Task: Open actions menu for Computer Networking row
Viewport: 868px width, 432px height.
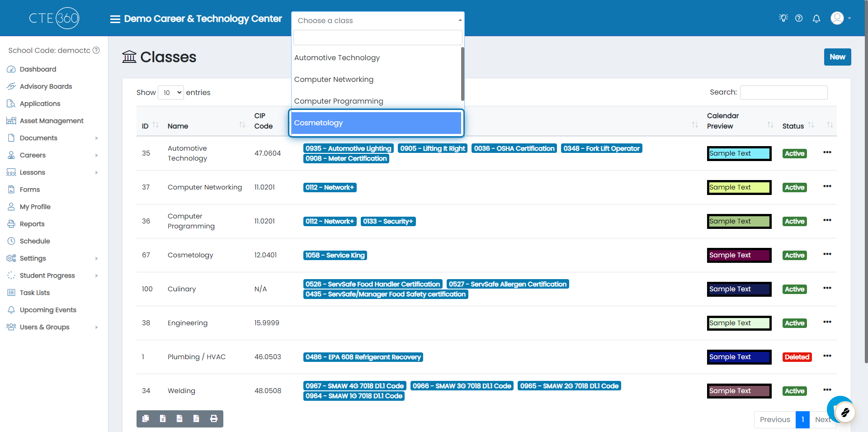Action: (x=827, y=186)
